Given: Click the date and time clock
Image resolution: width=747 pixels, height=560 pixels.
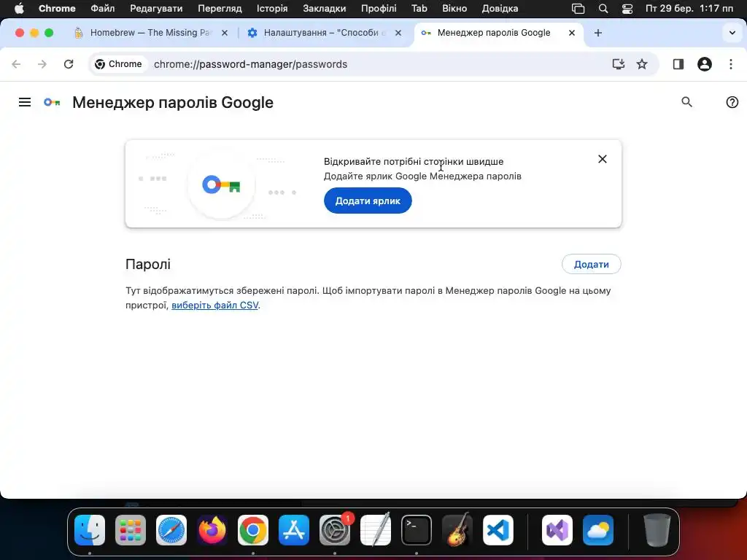Looking at the screenshot, I should [689, 9].
